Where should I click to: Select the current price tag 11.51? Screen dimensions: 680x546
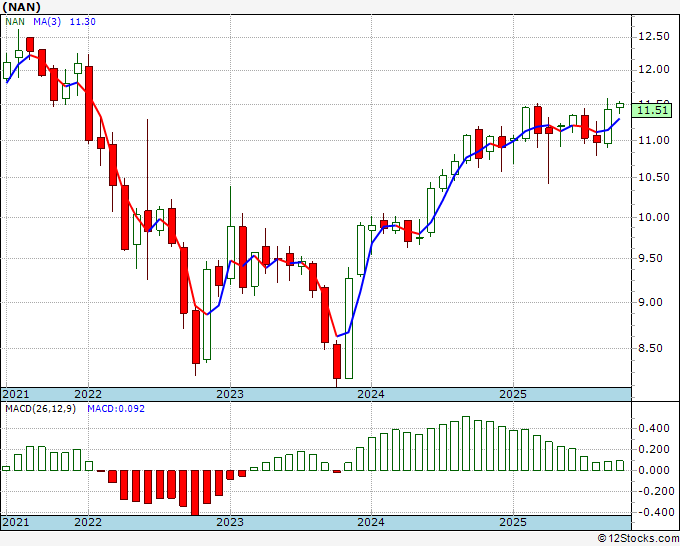pyautogui.click(x=651, y=110)
